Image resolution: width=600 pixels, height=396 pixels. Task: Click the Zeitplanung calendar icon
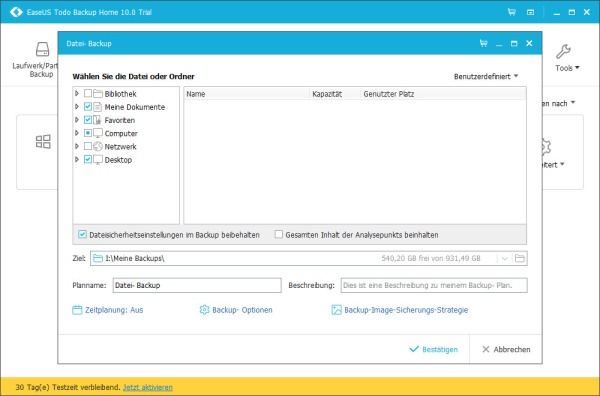coord(77,310)
